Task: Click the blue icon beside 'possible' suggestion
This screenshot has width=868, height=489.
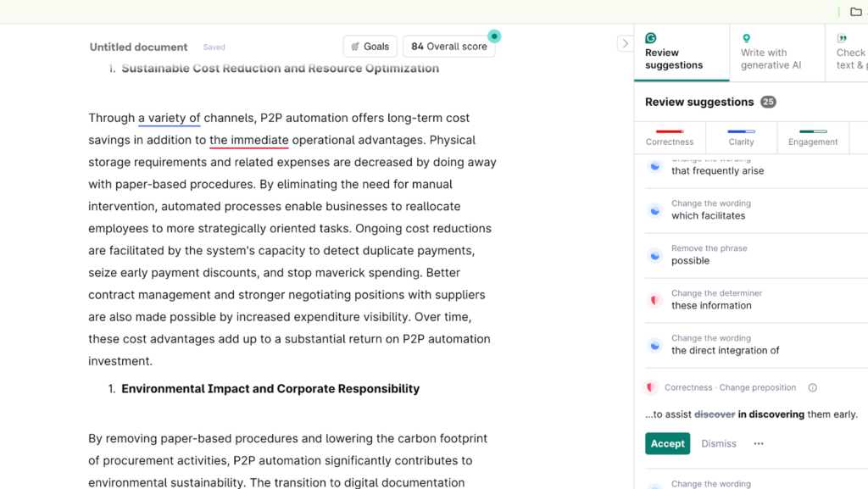Action: pyautogui.click(x=654, y=255)
